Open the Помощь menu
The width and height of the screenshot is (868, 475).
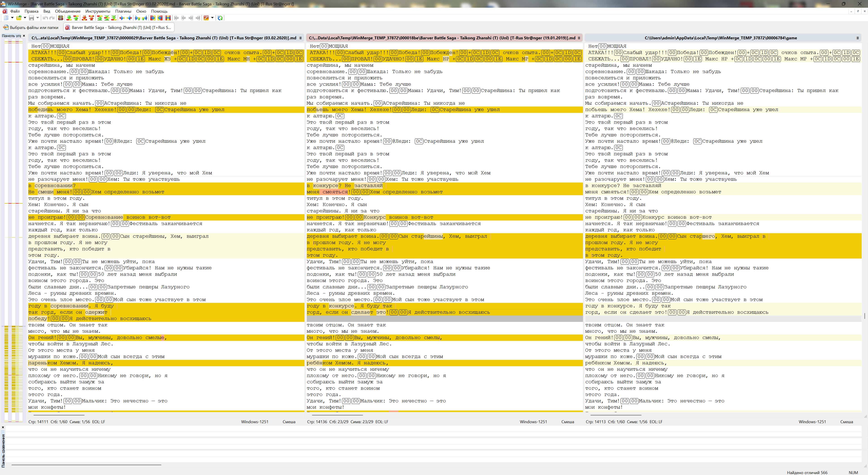[x=159, y=11]
